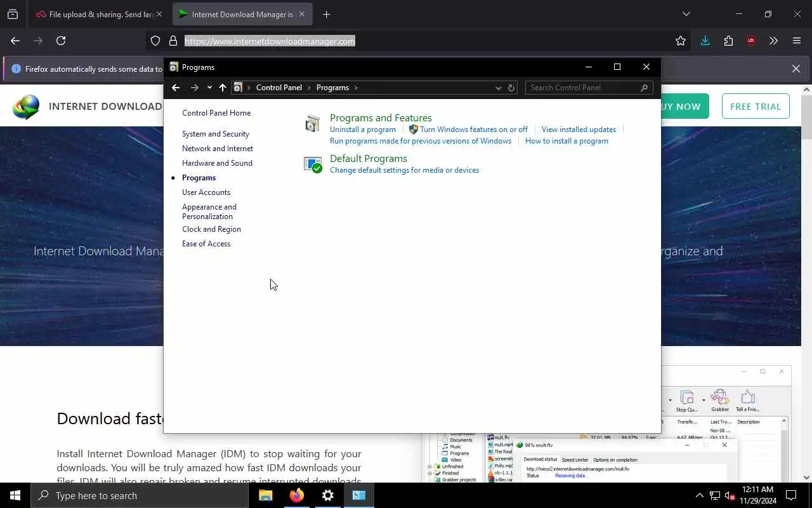Click the Control Panel address bar icon
The height and width of the screenshot is (508, 812).
238,88
